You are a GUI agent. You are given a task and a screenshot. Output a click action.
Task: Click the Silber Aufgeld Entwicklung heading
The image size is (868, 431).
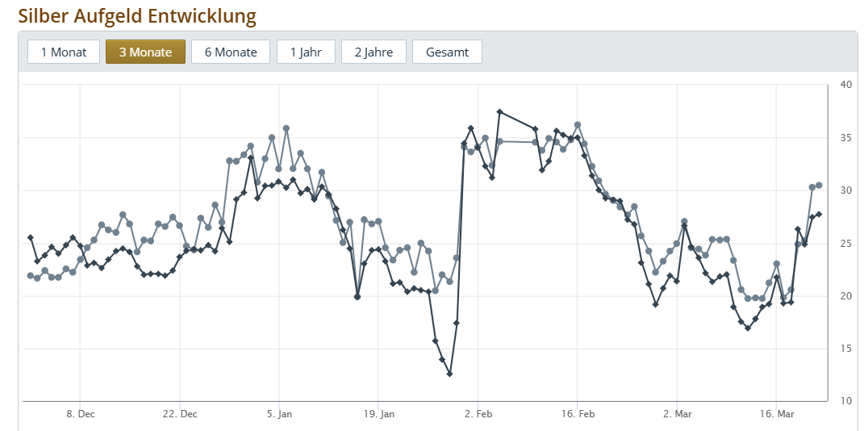coord(137,15)
